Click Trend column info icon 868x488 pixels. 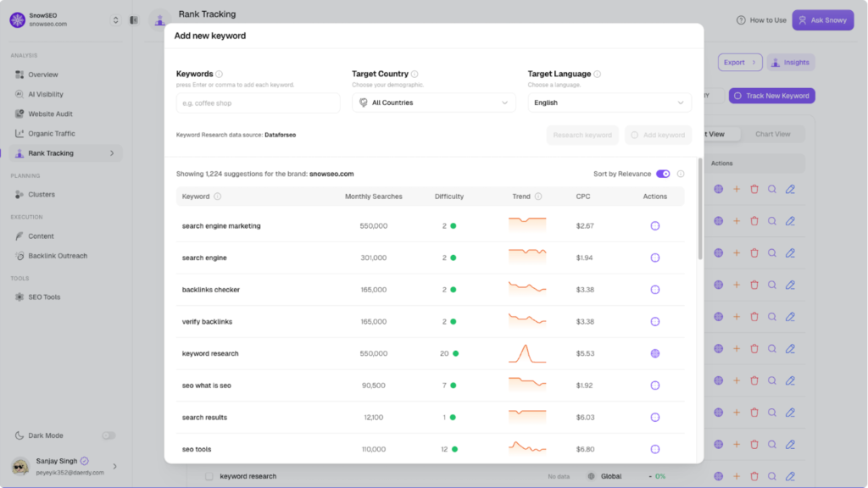[x=538, y=197]
